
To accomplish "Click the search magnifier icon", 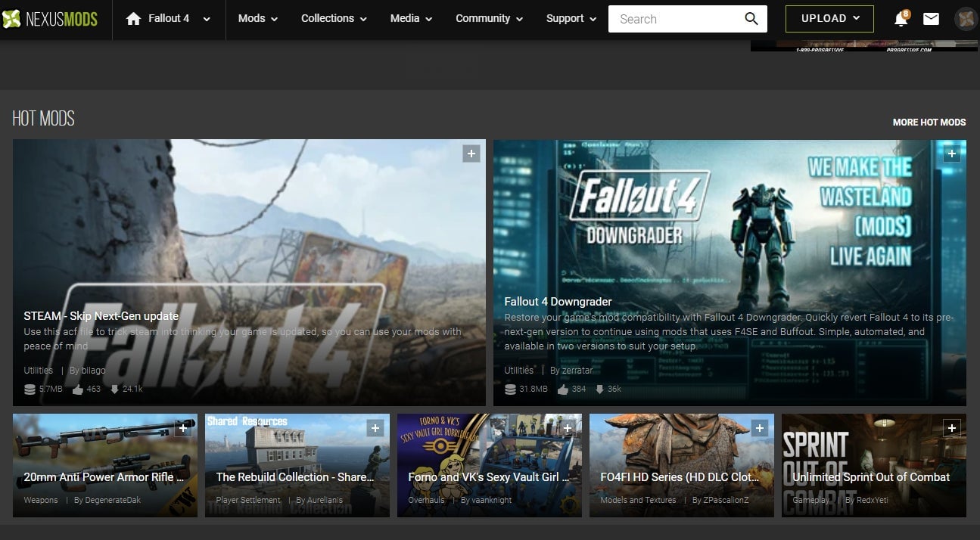I will coord(750,18).
